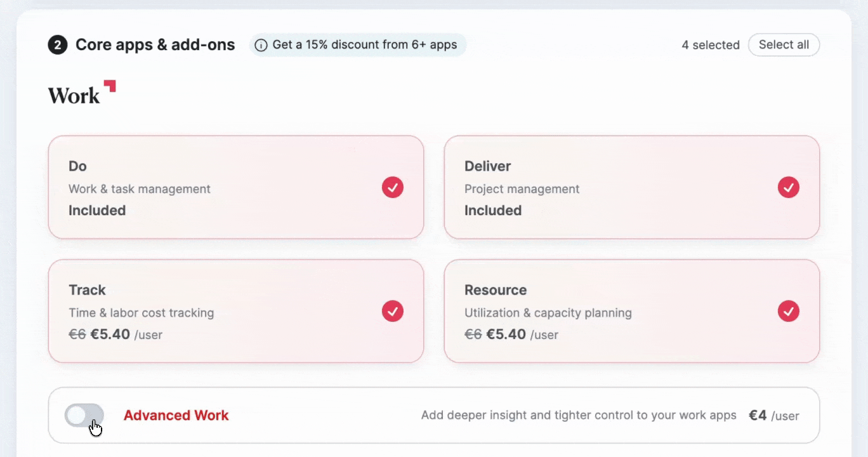868x457 pixels.
Task: Click the Select all button
Action: coord(784,45)
